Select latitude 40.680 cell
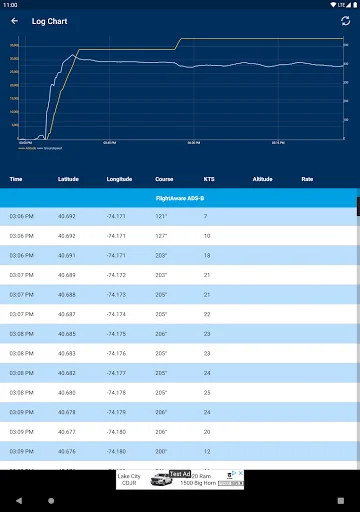Image resolution: width=360 pixels, height=512 pixels. point(67,393)
